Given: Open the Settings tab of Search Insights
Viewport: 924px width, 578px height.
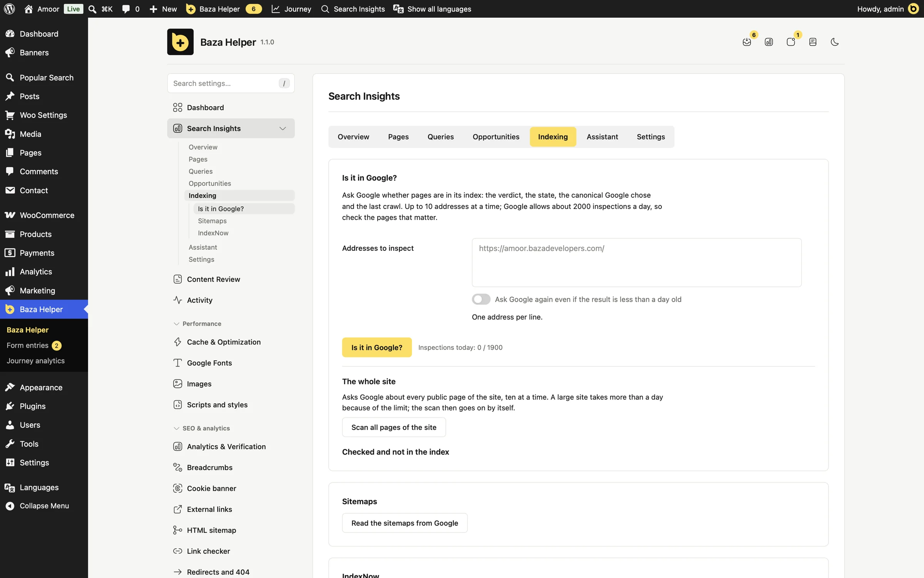Looking at the screenshot, I should [651, 137].
